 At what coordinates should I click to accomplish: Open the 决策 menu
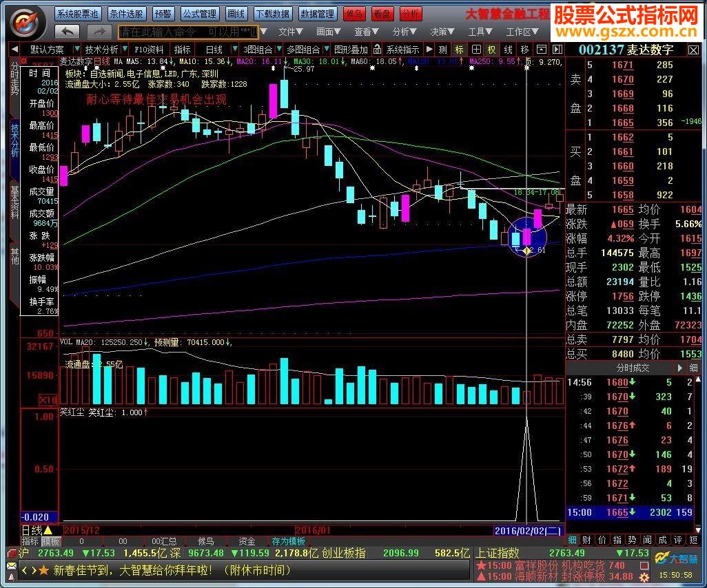[x=442, y=32]
